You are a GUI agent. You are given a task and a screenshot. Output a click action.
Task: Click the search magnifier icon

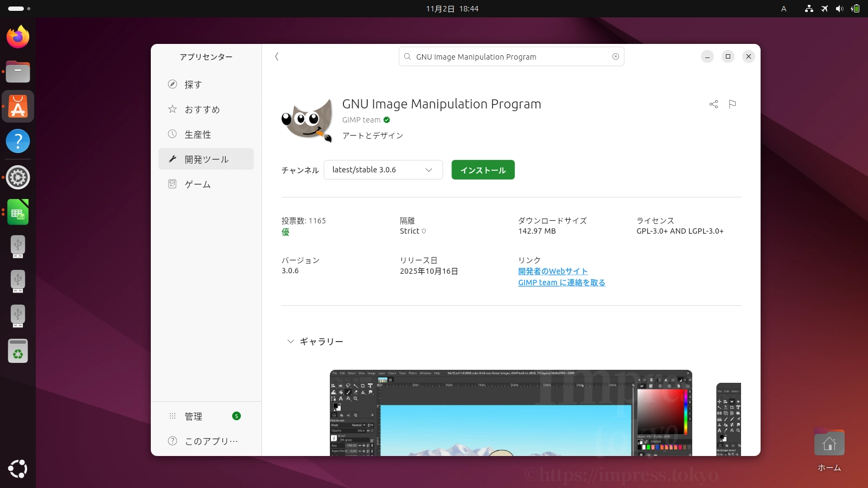(407, 56)
